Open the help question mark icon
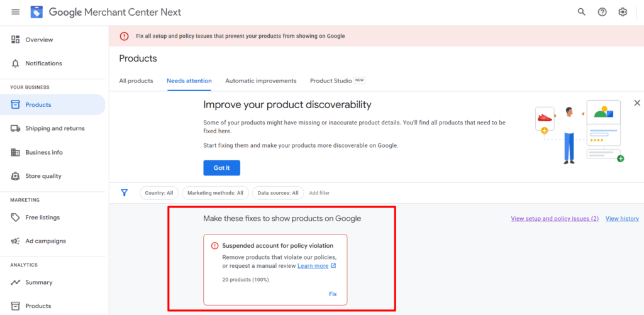 click(602, 12)
